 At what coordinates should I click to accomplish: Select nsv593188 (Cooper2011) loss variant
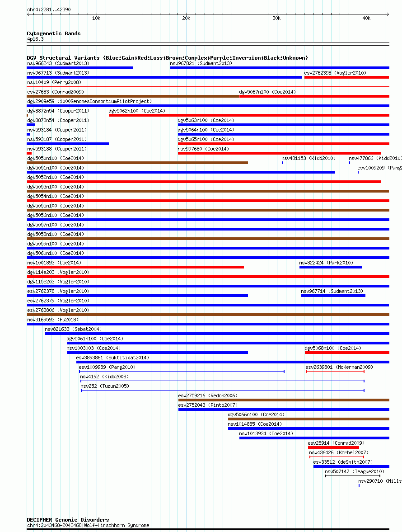(x=29, y=153)
